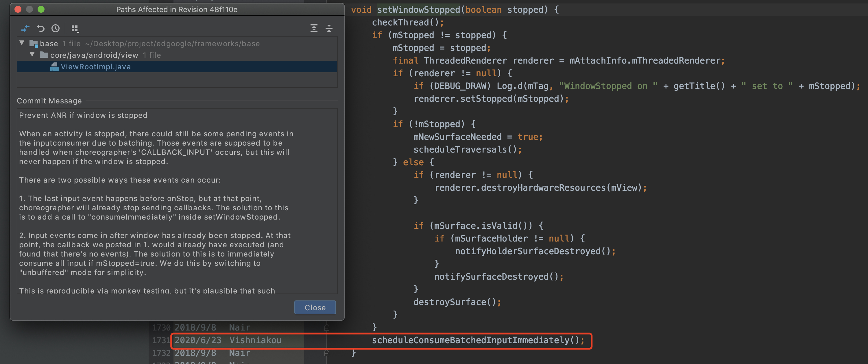The height and width of the screenshot is (364, 868).
Task: Open Show History clock icon
Action: click(56, 28)
